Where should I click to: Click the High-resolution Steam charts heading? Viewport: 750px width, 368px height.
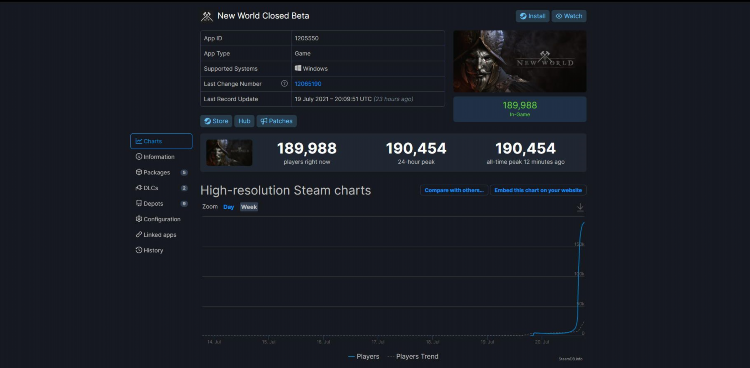[x=286, y=190]
